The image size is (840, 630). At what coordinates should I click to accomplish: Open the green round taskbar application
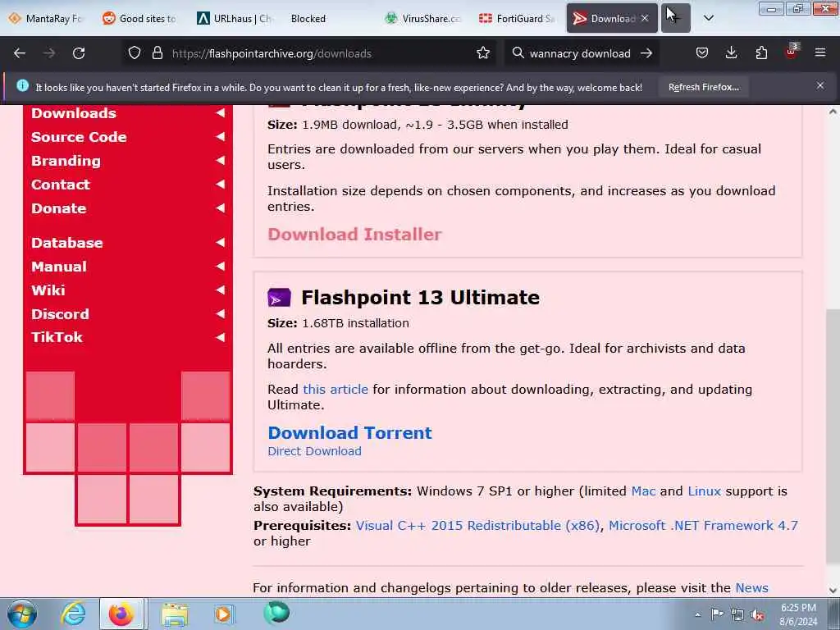coord(276,613)
